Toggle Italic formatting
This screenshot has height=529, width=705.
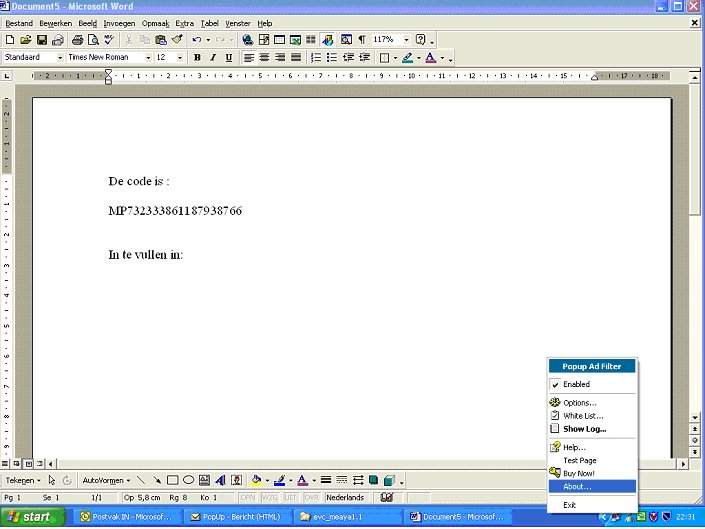pos(213,58)
